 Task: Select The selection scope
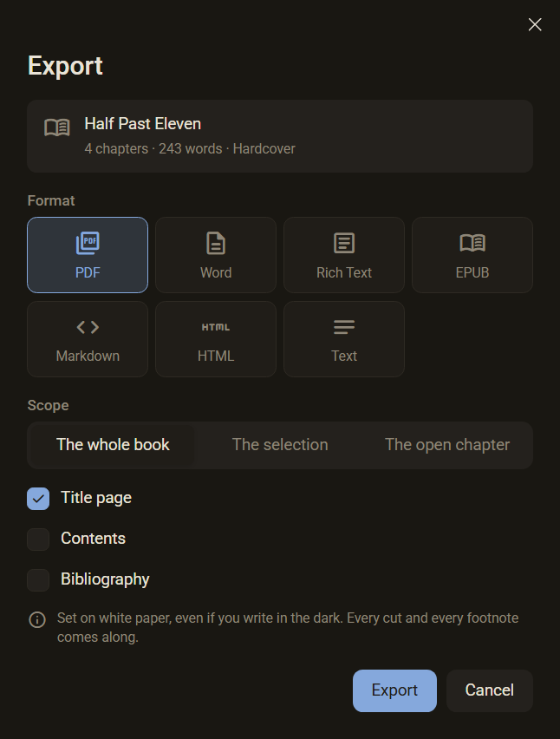click(x=280, y=445)
